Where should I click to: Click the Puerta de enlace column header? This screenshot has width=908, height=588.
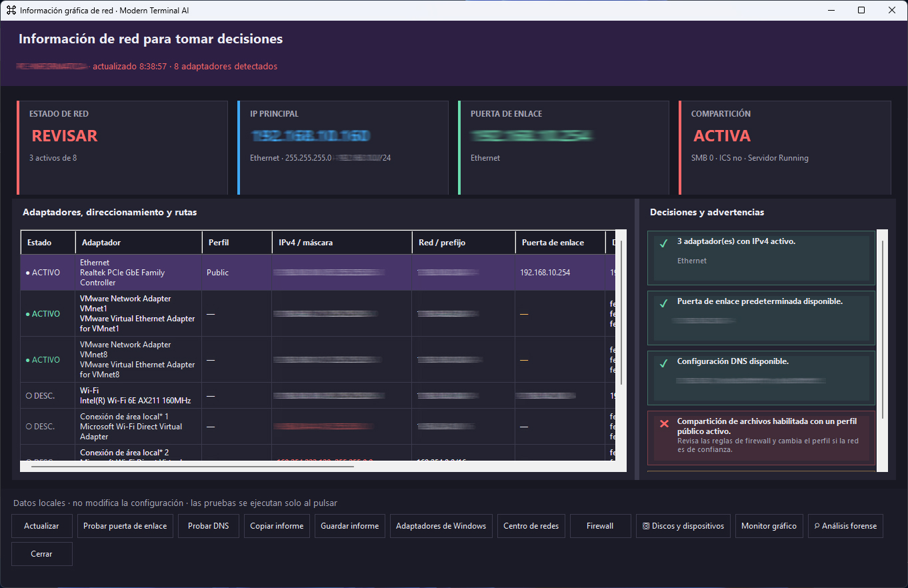click(x=560, y=243)
